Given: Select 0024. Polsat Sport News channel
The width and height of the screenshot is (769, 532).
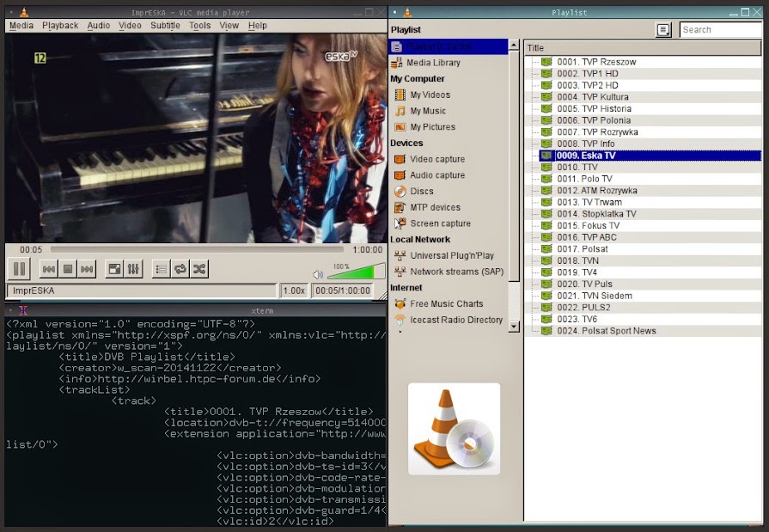Looking at the screenshot, I should click(x=643, y=331).
